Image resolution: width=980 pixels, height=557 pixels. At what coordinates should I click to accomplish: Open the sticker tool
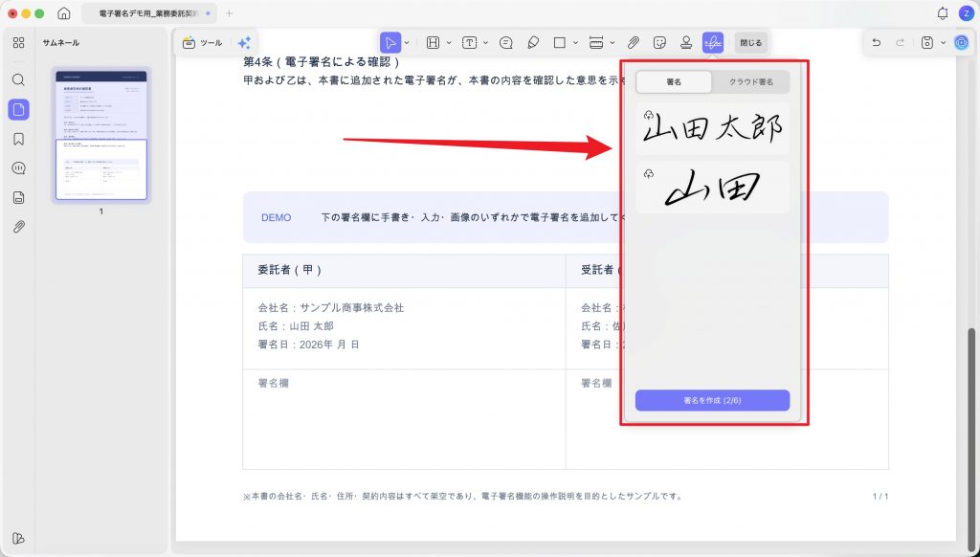659,42
